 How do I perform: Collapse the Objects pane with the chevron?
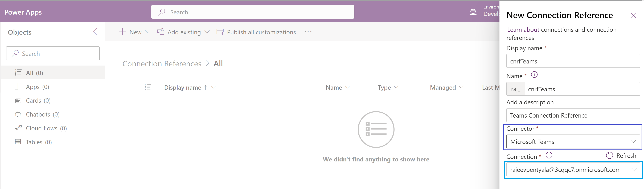coord(95,32)
